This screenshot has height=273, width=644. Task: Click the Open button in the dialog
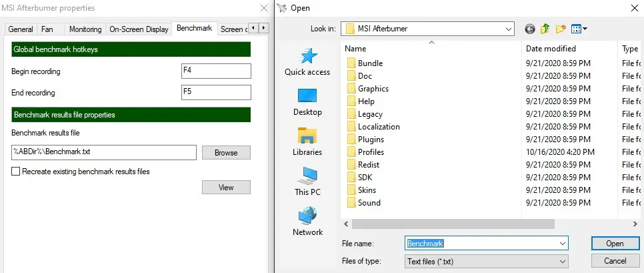point(615,244)
